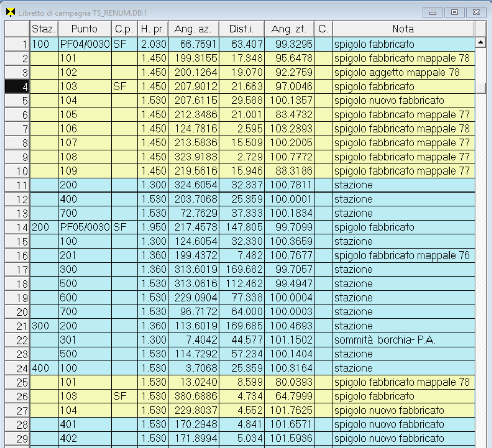Click the Punto column header
Screen dimensions: 492x448
coord(84,29)
